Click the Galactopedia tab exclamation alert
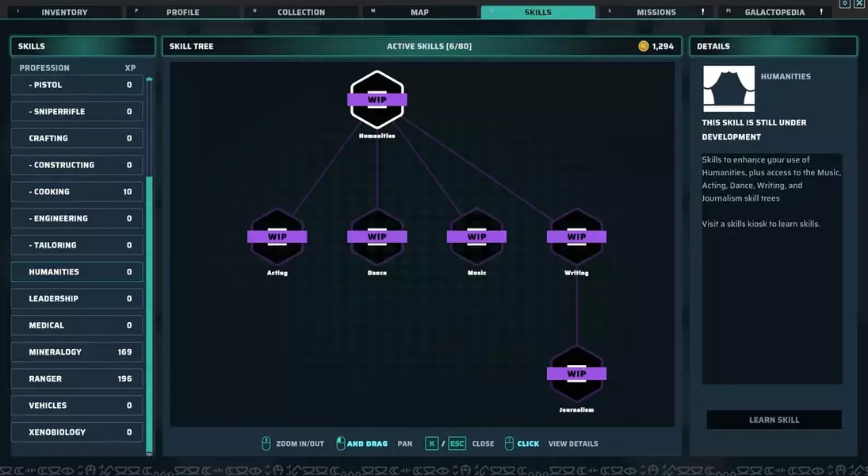Viewport: 868px width, 476px height. (x=821, y=12)
